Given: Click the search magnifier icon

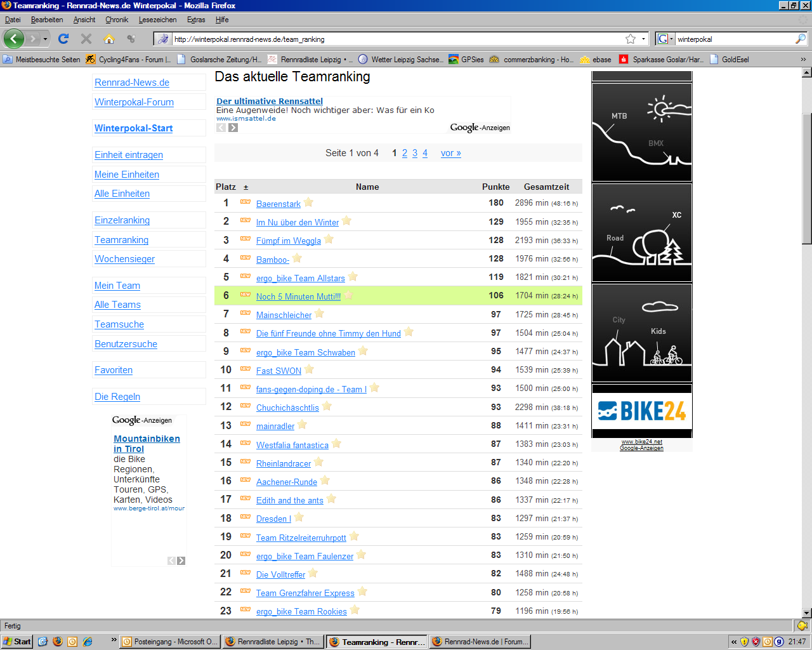Looking at the screenshot, I should [800, 39].
